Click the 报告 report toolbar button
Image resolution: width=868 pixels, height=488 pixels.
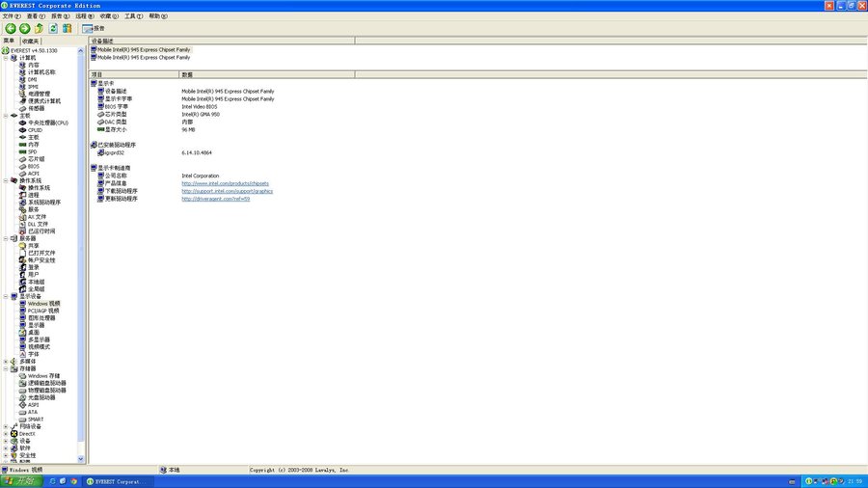pos(94,28)
